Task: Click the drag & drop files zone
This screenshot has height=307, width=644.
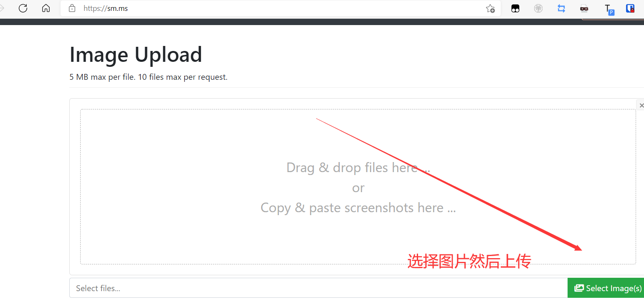Action: tap(358, 187)
